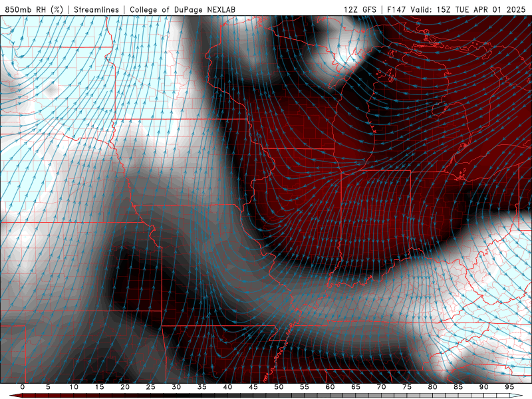This screenshot has width=532, height=399.
Task: Click the '25' value on color scale
Action: point(151,387)
